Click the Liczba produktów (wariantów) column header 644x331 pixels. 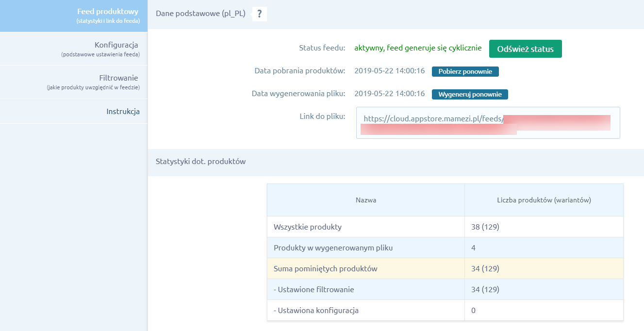pyautogui.click(x=544, y=200)
